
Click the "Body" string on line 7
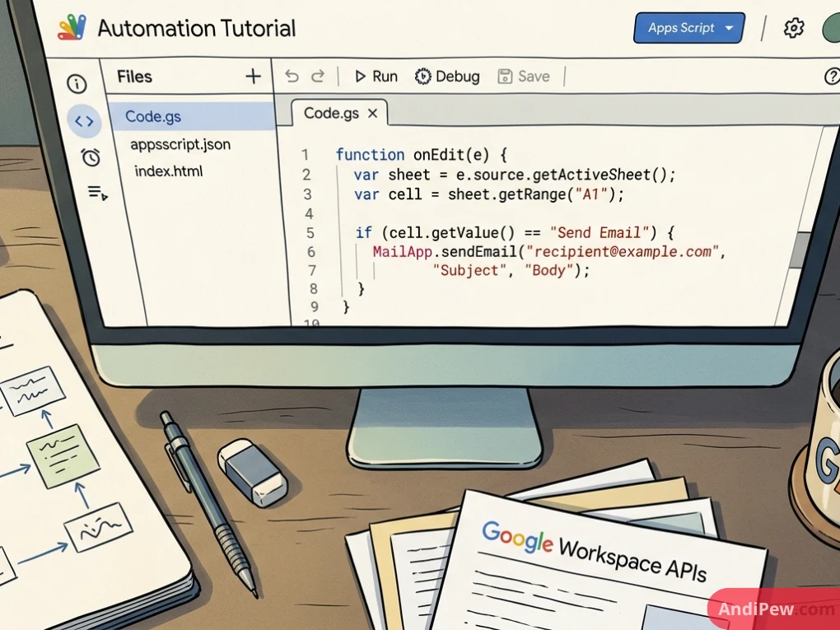click(549, 271)
